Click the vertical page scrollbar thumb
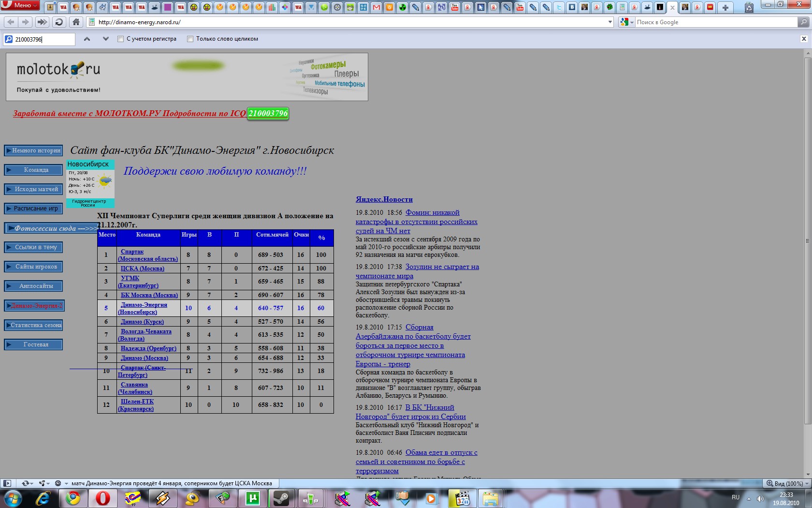 [808, 241]
